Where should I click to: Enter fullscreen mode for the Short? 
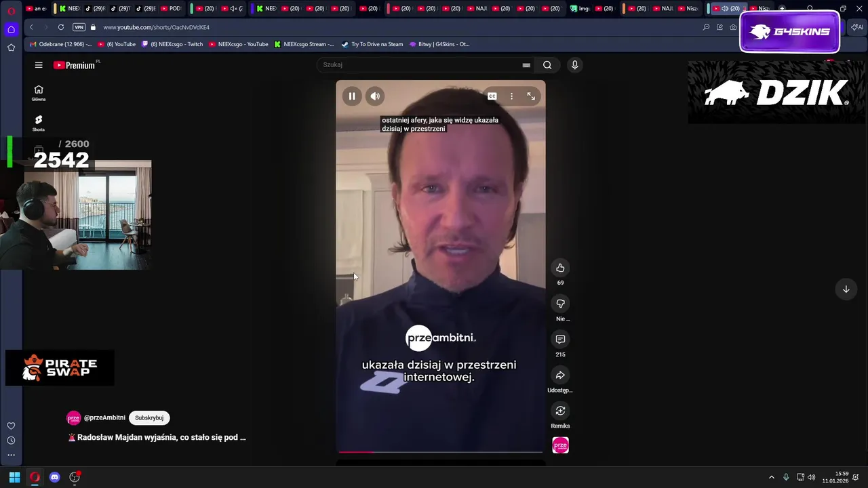pyautogui.click(x=531, y=96)
